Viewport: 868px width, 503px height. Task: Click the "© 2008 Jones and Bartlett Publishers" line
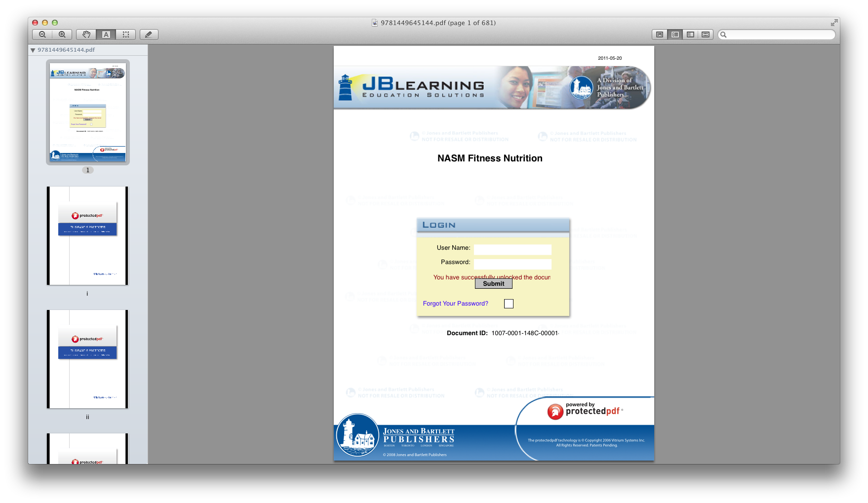pos(415,455)
